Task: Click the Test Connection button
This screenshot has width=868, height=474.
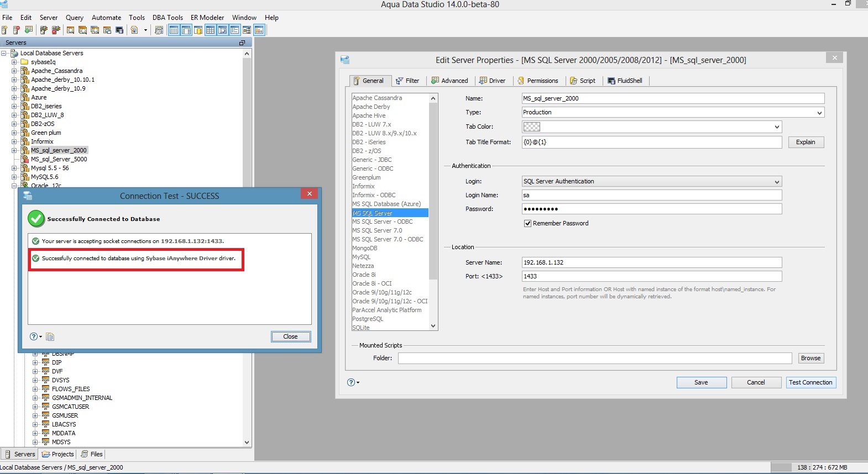Action: (811, 382)
